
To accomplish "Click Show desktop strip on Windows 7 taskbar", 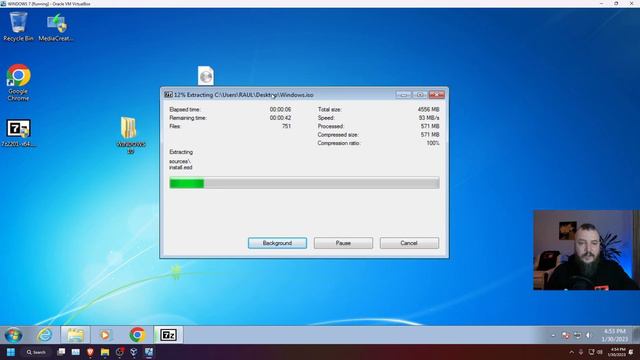I will (636, 335).
